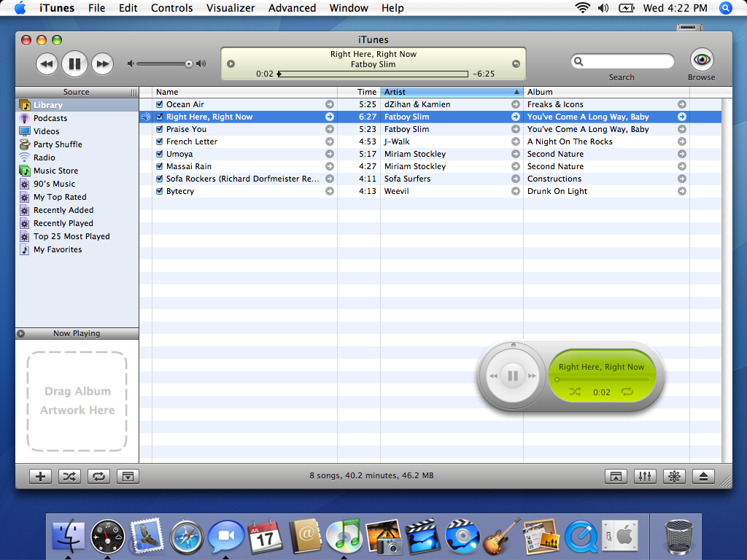Click shuffle icon in the mini player widget
The height and width of the screenshot is (560, 747).
click(575, 392)
